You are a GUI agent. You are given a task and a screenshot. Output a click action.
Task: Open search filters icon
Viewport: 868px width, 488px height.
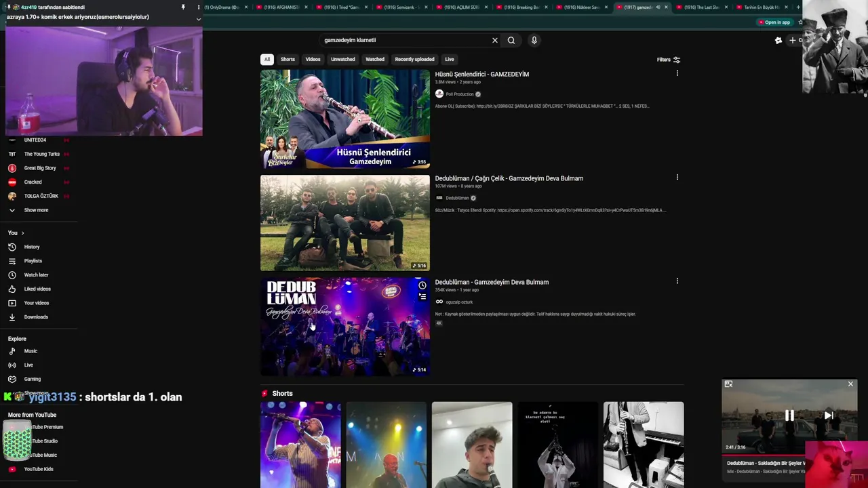tap(676, 60)
